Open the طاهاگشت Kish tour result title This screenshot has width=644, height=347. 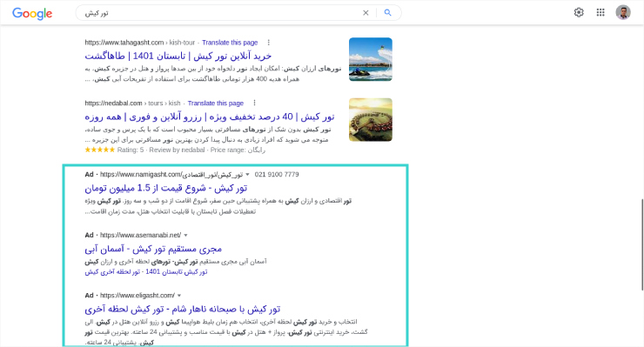coord(178,56)
